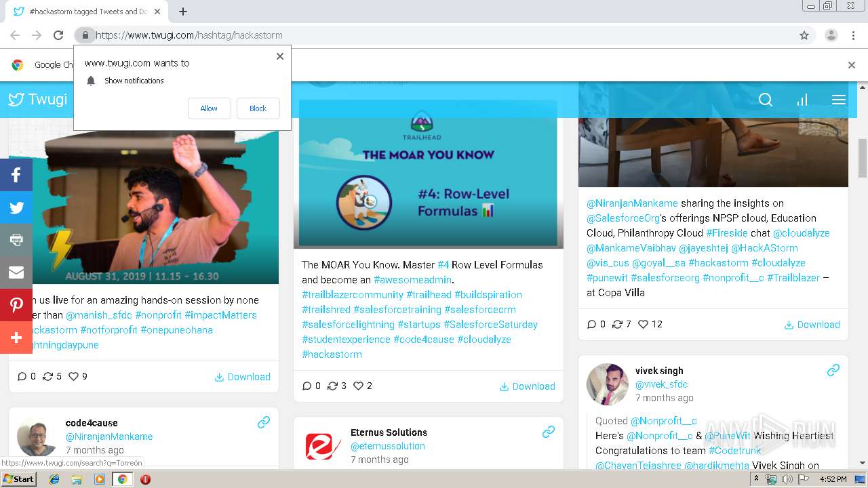Screen dimensions: 868x488
Task: Open link icon on vivek singh tweet
Action: 833,370
